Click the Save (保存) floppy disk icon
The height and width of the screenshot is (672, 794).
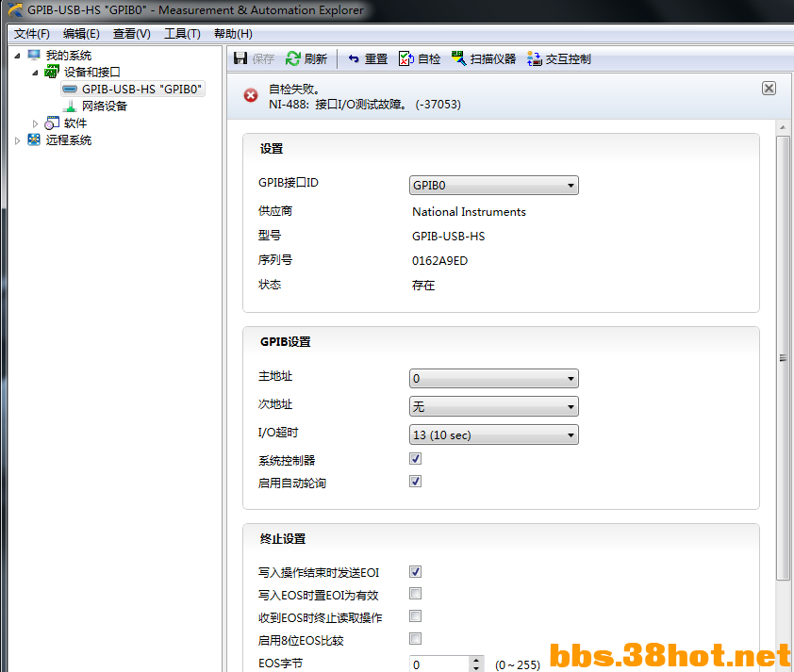click(x=240, y=58)
